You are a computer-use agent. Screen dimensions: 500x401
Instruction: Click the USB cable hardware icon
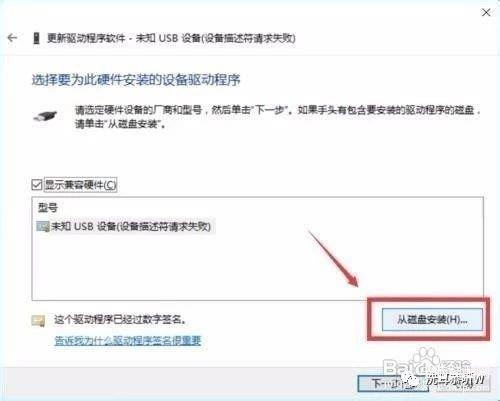(x=45, y=117)
